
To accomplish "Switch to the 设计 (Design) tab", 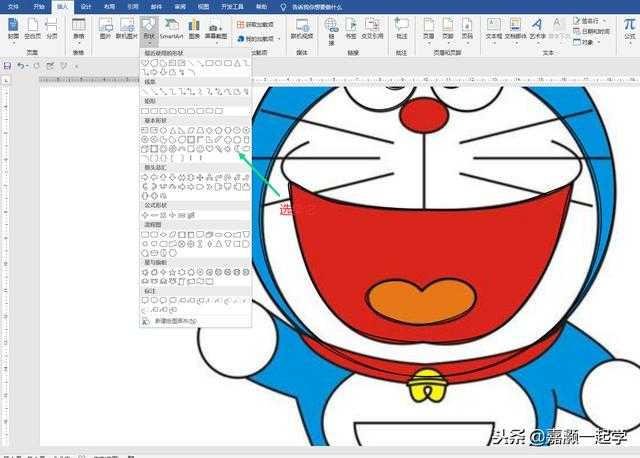I will (x=85, y=6).
